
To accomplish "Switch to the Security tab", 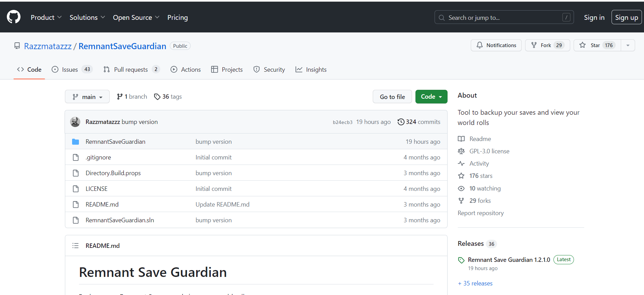I will [269, 69].
